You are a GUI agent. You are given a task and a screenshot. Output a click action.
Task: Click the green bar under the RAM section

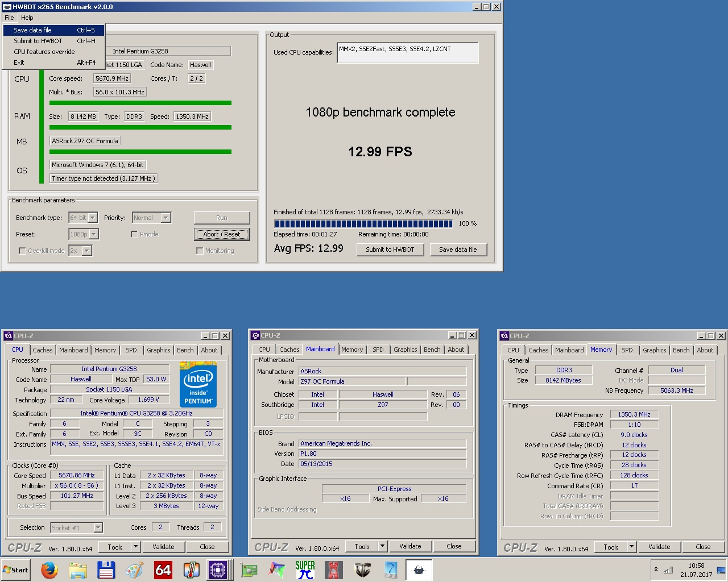(x=140, y=127)
